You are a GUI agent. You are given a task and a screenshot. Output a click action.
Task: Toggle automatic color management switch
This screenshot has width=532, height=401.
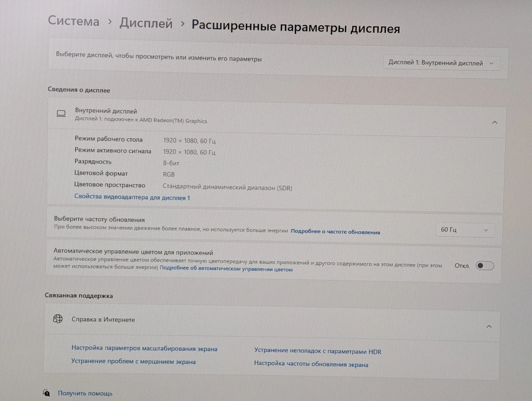485,266
